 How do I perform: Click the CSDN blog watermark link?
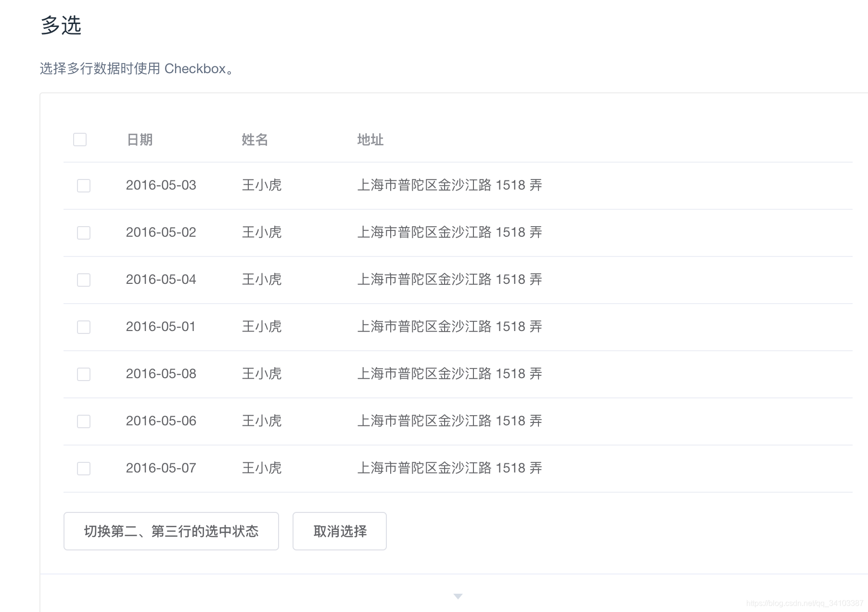[x=804, y=602]
